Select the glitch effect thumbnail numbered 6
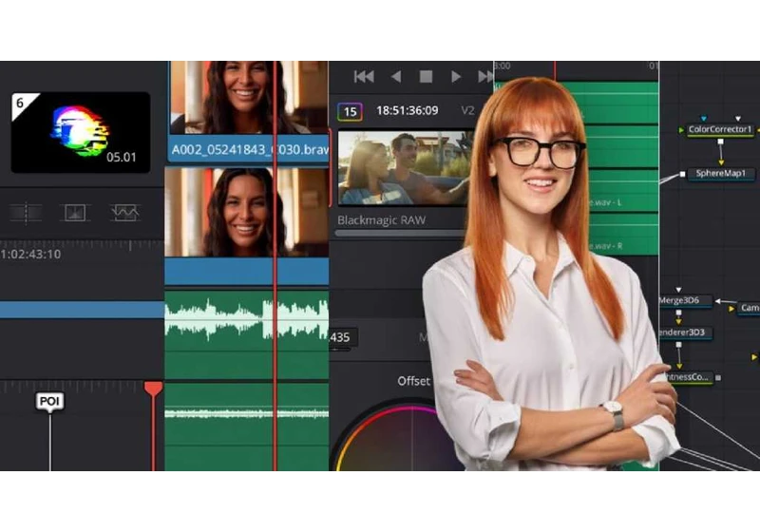 81,132
